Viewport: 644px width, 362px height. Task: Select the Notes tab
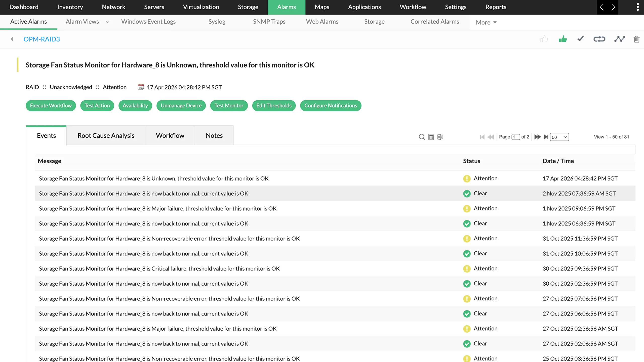[214, 135]
